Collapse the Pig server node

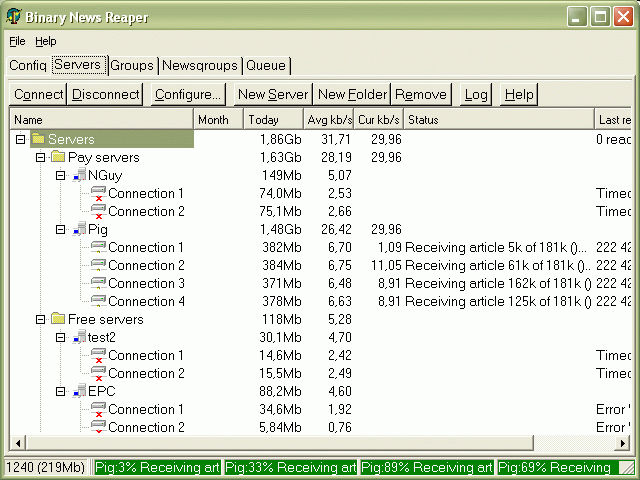pyautogui.click(x=60, y=229)
